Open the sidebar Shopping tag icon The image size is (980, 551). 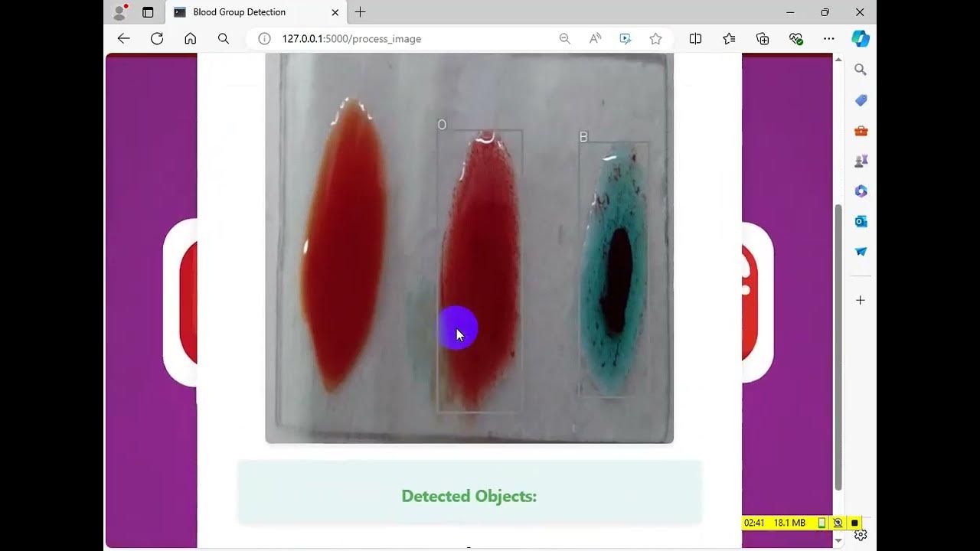pyautogui.click(x=861, y=100)
